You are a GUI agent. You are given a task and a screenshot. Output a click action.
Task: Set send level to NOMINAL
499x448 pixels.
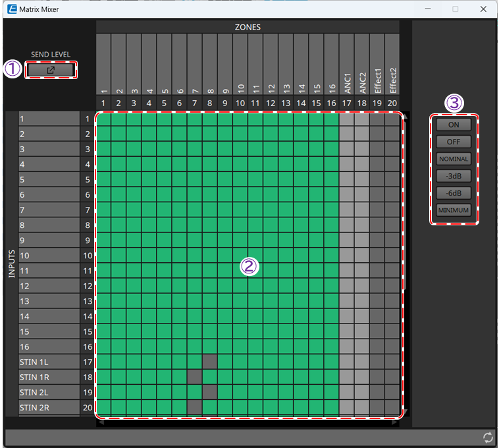click(x=454, y=159)
